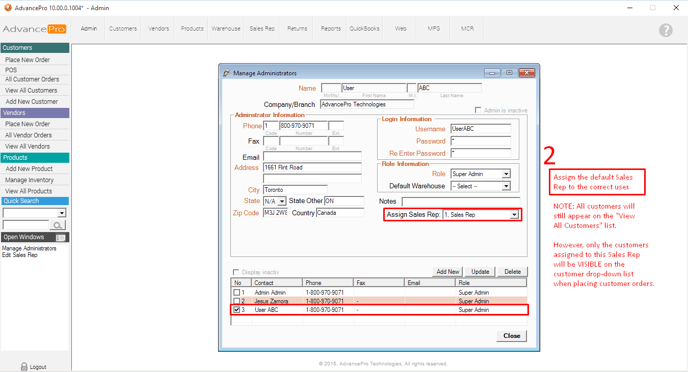Image resolution: width=688 pixels, height=372 pixels.
Task: Maximize the Manage Administrators dialog
Action: [x=509, y=73]
